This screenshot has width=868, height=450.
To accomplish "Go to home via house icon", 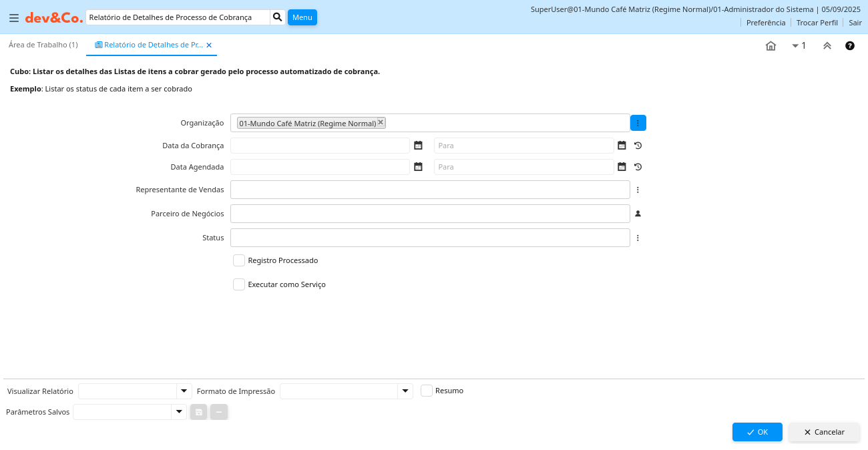I will pos(771,46).
